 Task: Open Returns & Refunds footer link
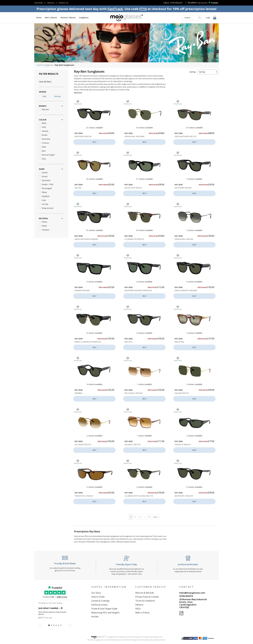144,593
